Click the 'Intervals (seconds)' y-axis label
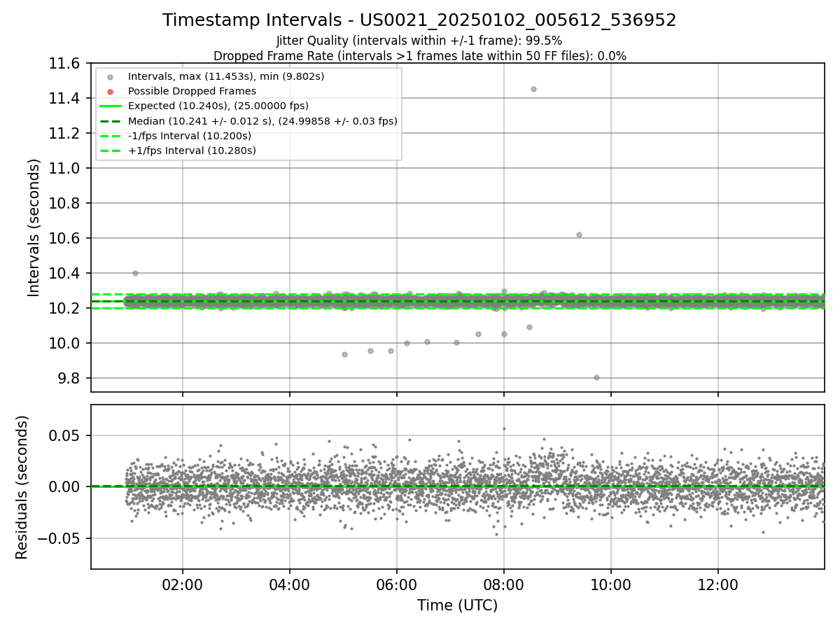Image resolution: width=840 pixels, height=630 pixels. pyautogui.click(x=34, y=227)
